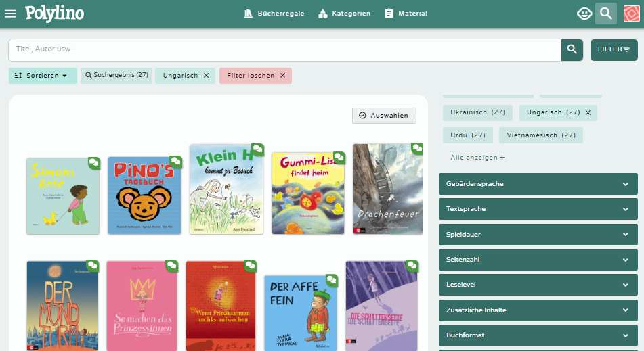Click language badge on Gummi-Lisa book
644x351 pixels.
339,158
